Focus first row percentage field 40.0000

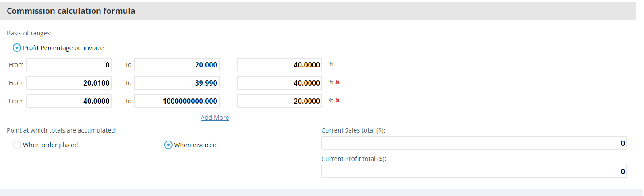tap(280, 65)
